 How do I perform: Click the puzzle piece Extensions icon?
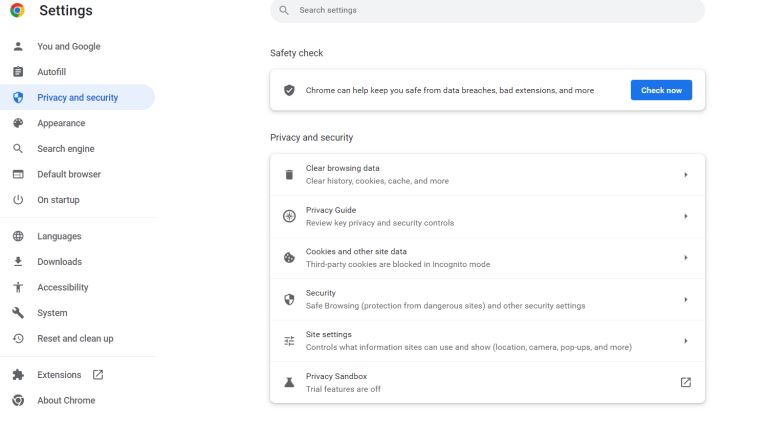18,375
